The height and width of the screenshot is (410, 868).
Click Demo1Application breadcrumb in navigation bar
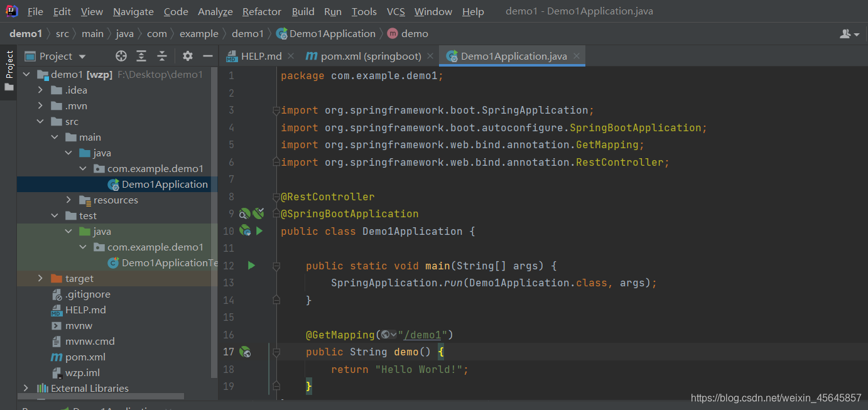(x=325, y=33)
